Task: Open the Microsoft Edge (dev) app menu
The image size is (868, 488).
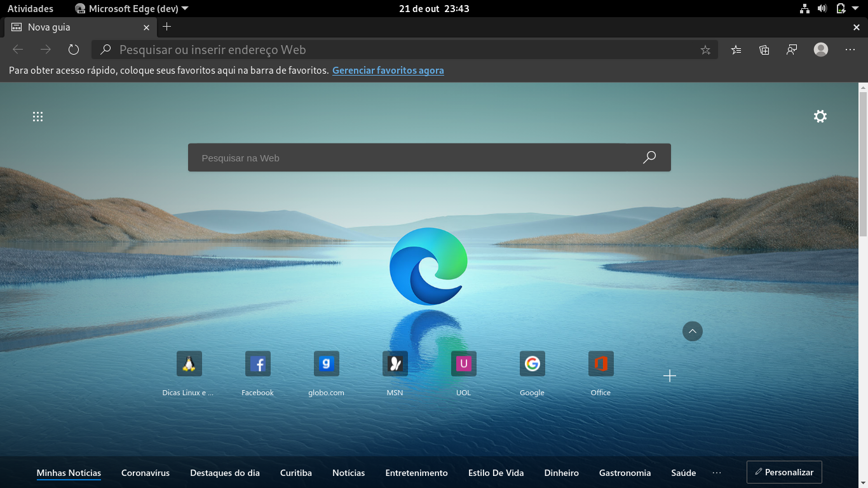Action: [132, 8]
